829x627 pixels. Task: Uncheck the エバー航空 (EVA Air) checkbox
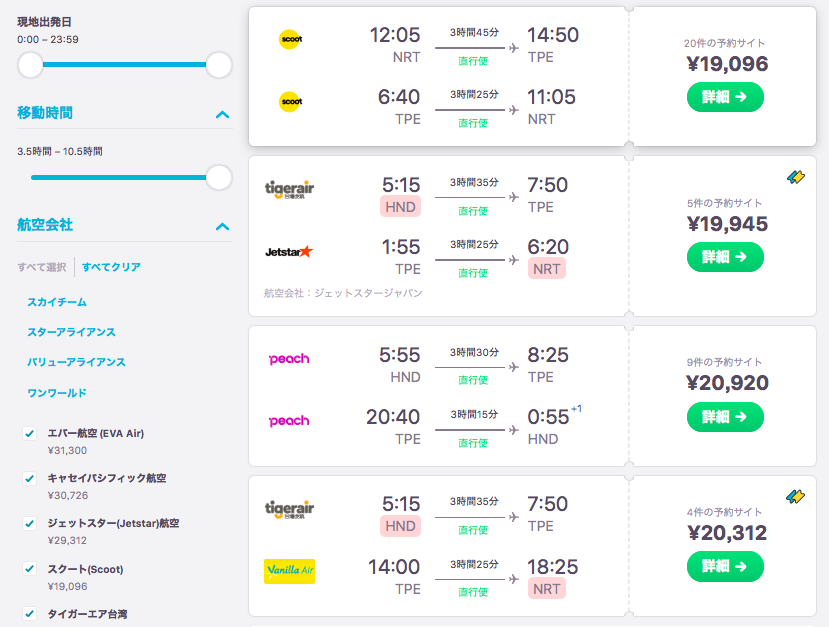(30, 434)
